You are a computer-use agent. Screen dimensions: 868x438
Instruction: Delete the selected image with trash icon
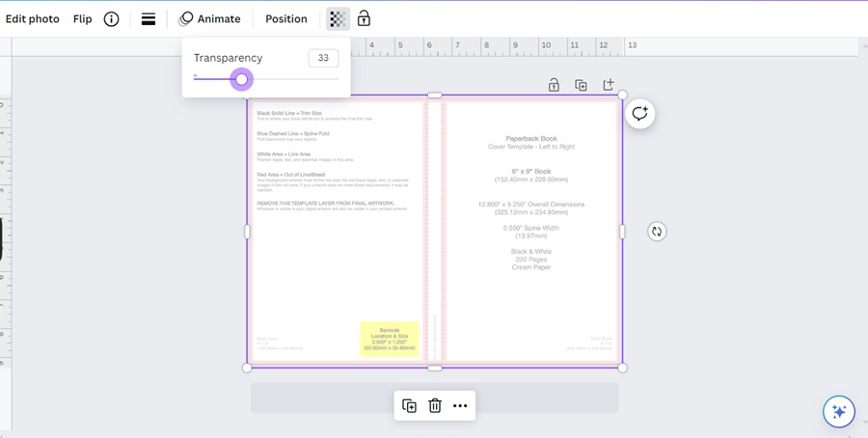click(435, 405)
